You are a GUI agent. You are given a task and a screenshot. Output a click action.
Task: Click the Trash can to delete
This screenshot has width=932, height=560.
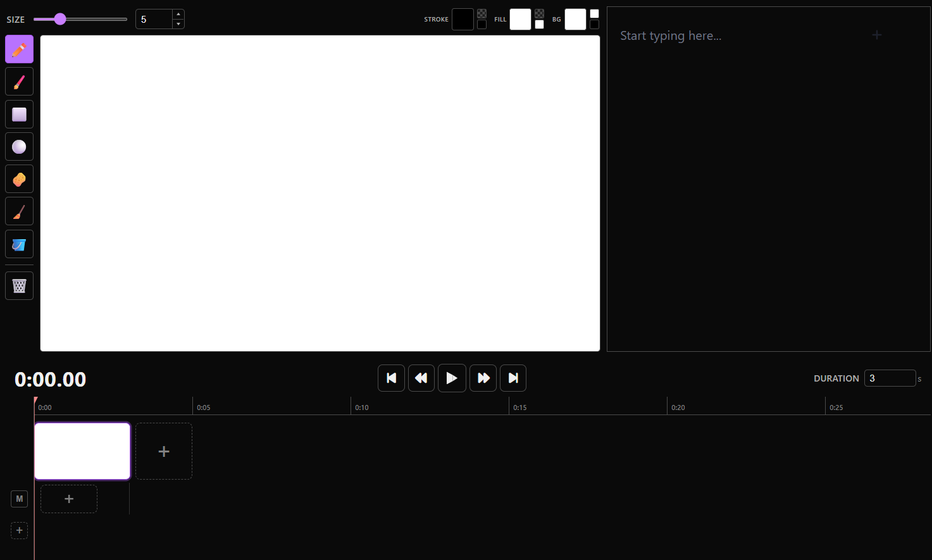pos(19,285)
